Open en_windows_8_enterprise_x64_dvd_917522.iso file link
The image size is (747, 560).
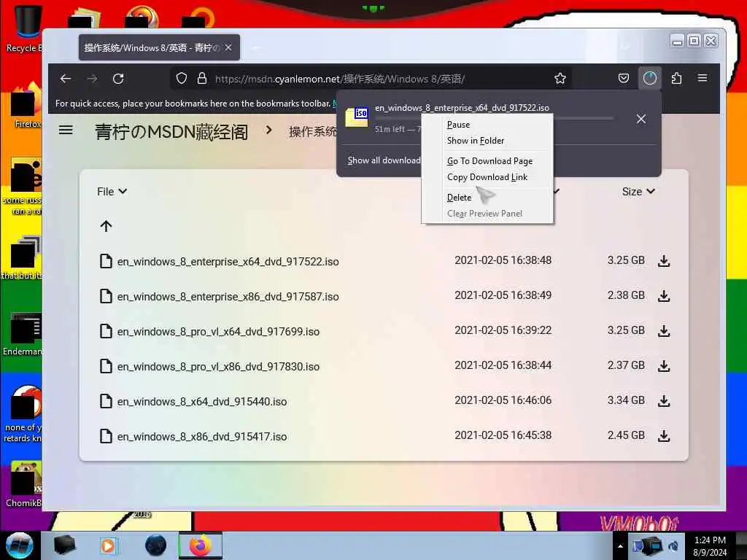(x=228, y=262)
